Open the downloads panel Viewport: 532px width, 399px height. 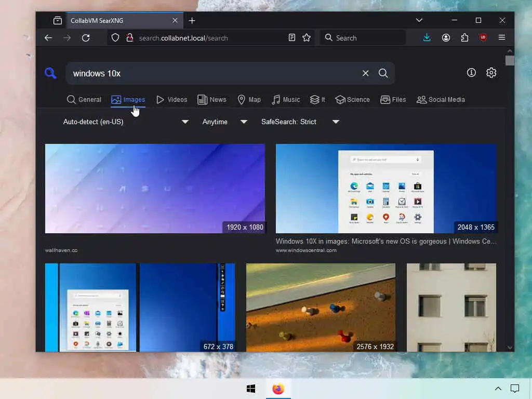point(427,37)
